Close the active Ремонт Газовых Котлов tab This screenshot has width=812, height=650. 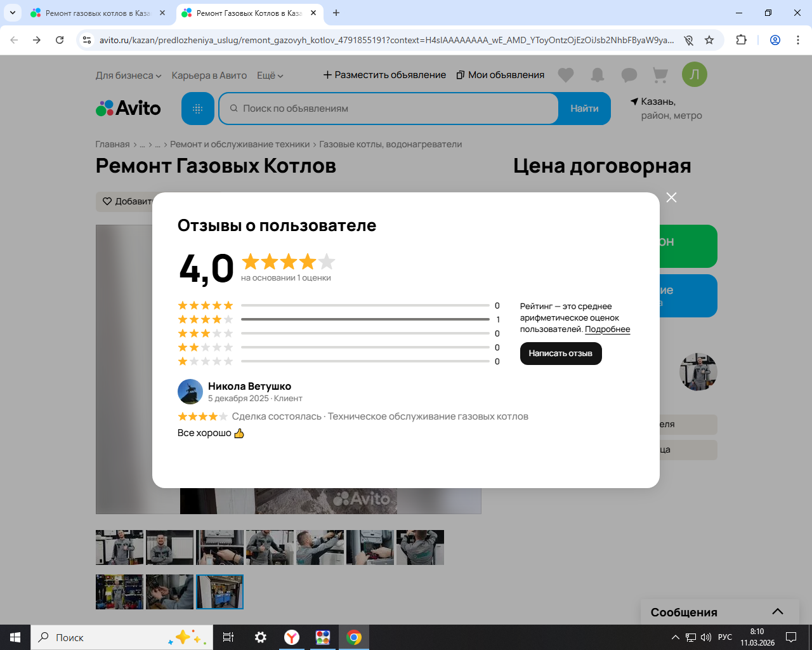tap(313, 13)
